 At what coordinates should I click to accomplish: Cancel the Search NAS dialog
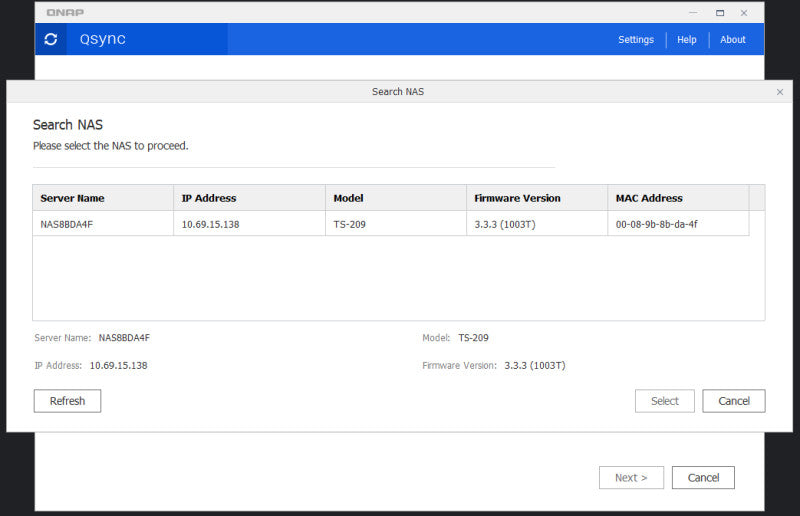point(734,401)
